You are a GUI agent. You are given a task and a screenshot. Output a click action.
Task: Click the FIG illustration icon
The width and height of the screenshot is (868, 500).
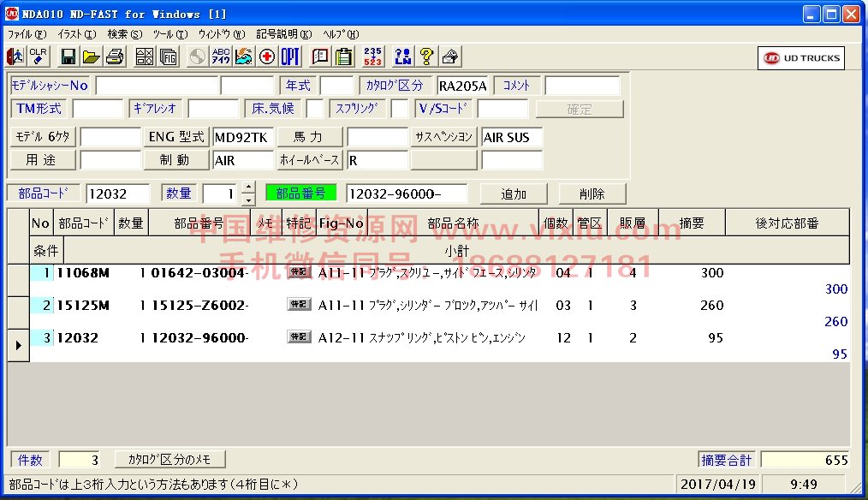coord(169,57)
